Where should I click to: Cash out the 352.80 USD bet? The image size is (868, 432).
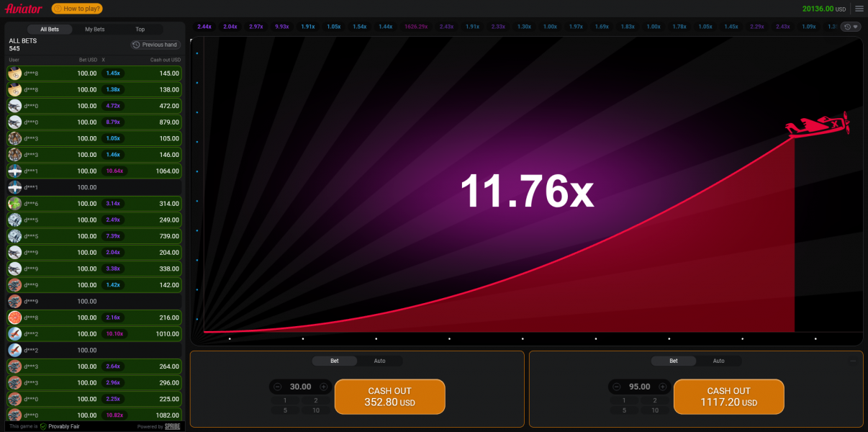[389, 397]
